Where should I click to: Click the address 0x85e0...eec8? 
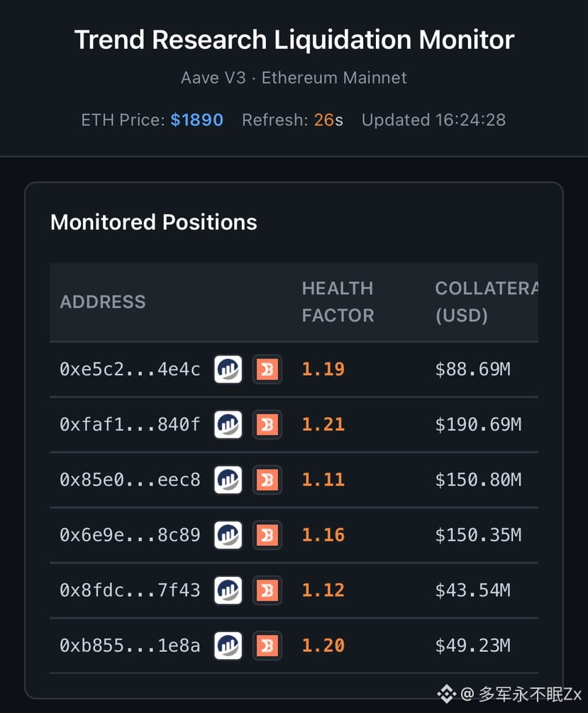(130, 480)
